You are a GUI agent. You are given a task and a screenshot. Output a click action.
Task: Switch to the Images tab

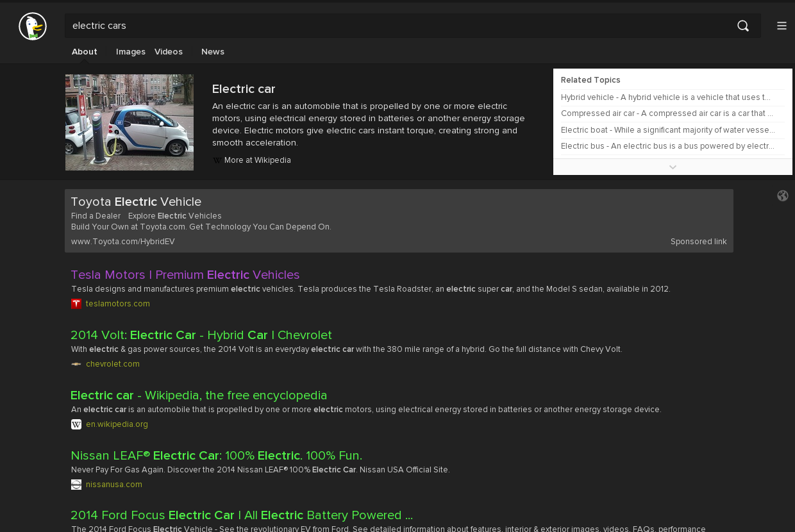point(131,52)
